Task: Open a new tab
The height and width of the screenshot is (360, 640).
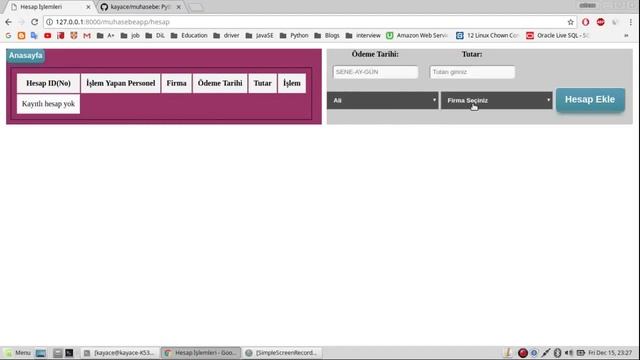Action: [196, 7]
